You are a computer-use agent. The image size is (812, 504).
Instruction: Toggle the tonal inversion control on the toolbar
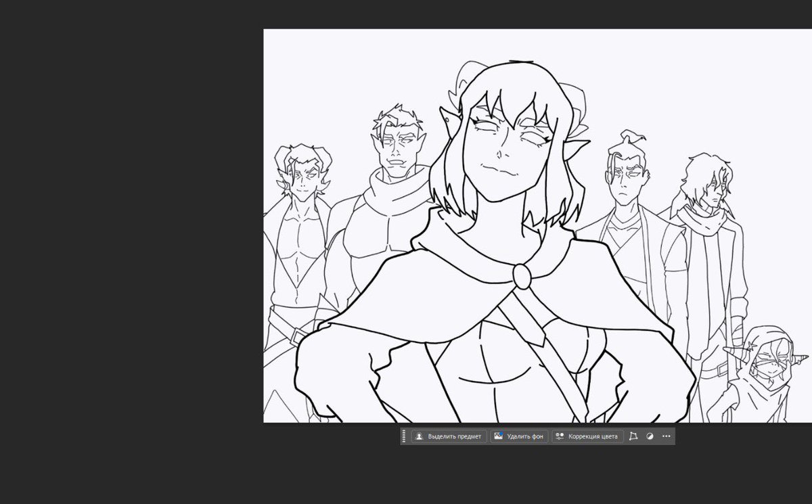click(x=649, y=436)
